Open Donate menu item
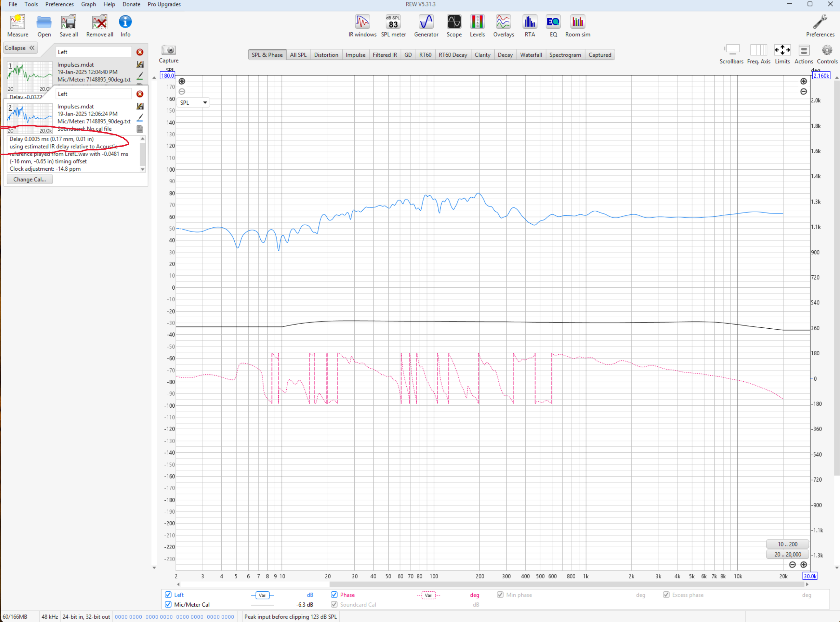The height and width of the screenshot is (622, 840). pos(131,4)
